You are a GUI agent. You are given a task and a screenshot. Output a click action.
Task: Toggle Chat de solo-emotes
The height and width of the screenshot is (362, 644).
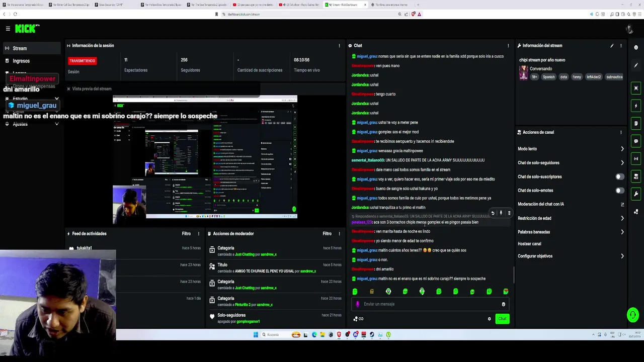pos(620,191)
